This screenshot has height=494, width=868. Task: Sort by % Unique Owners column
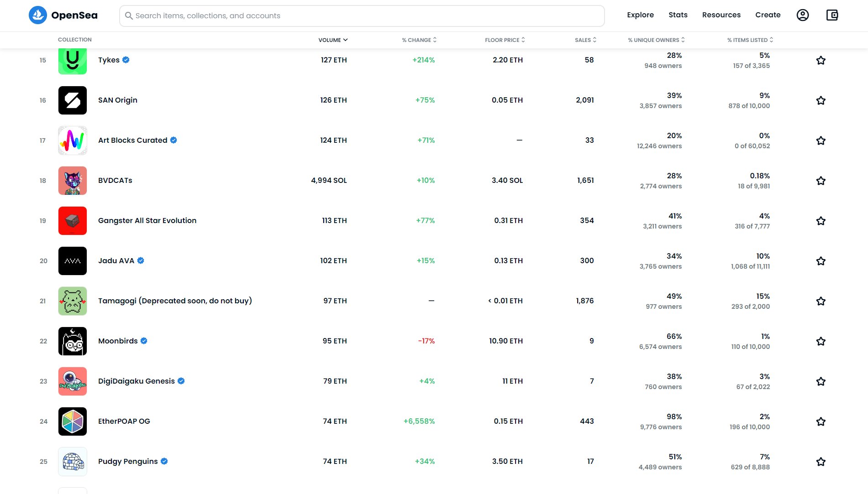point(656,40)
